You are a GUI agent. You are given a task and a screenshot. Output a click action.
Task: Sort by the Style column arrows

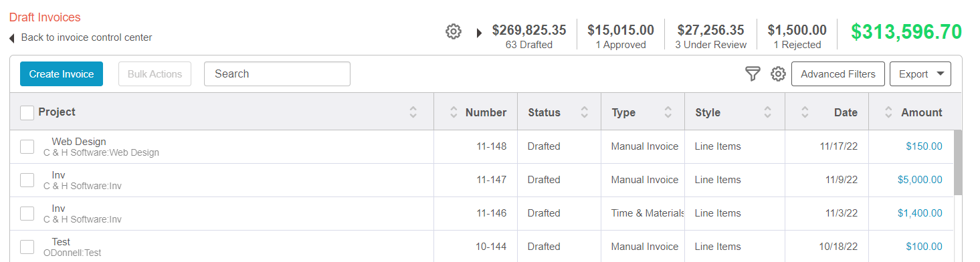[768, 112]
